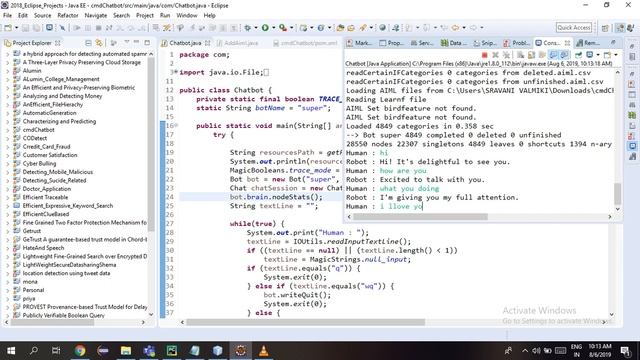640x360 pixels.
Task: Open the Navigate menu
Action: (96, 15)
